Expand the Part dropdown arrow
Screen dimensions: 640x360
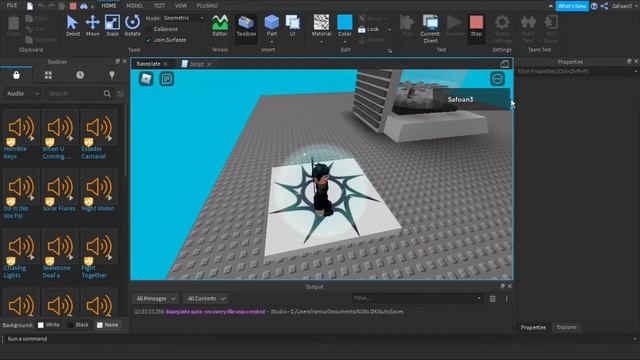pos(271,42)
